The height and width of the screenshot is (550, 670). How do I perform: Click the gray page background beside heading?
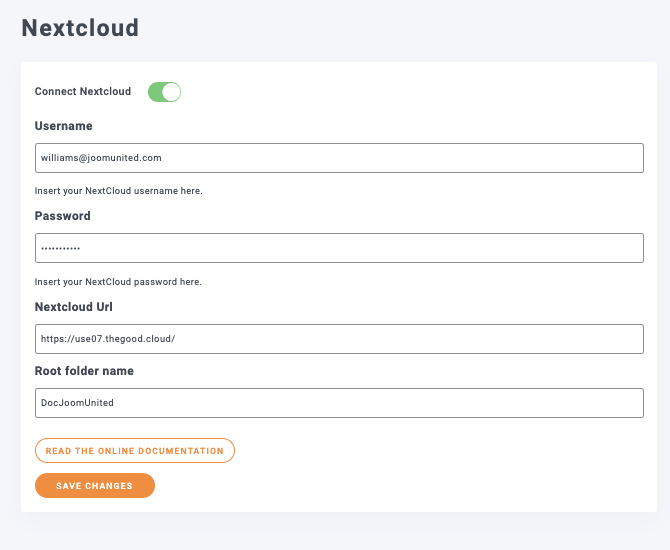point(400,27)
